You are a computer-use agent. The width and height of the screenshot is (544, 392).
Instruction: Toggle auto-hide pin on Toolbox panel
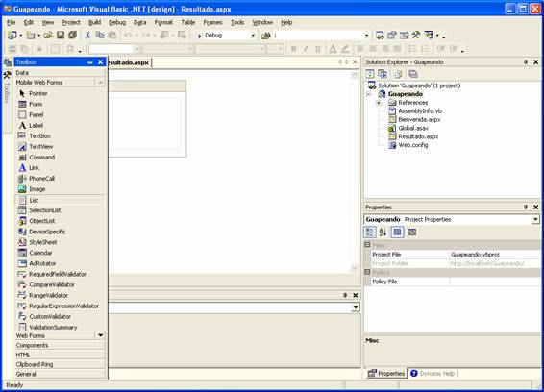click(x=90, y=62)
